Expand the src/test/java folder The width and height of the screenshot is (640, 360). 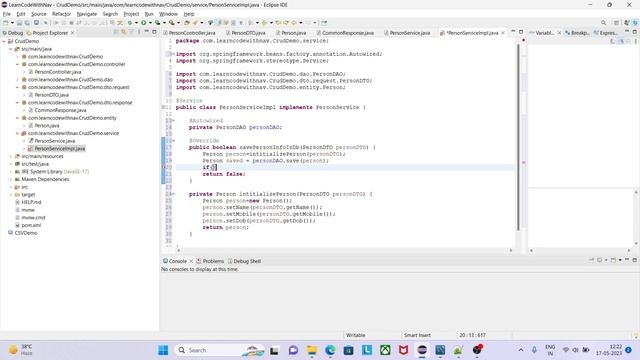tap(11, 164)
